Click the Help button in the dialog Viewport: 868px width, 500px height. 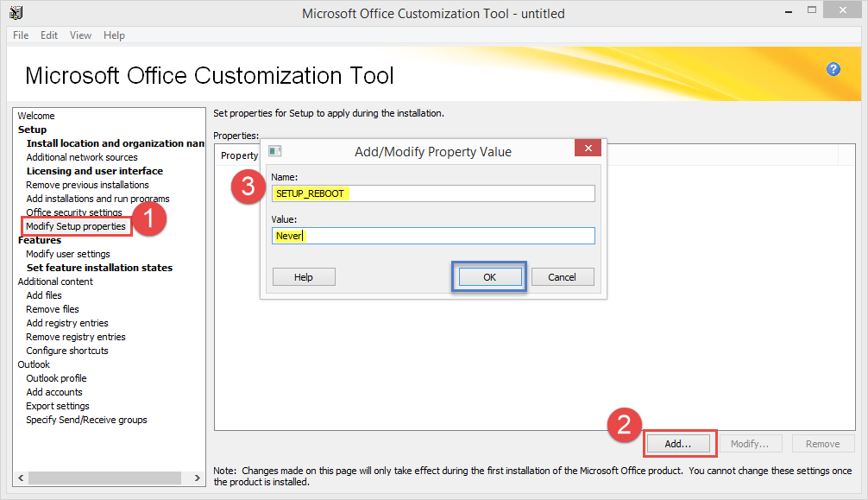pos(304,277)
